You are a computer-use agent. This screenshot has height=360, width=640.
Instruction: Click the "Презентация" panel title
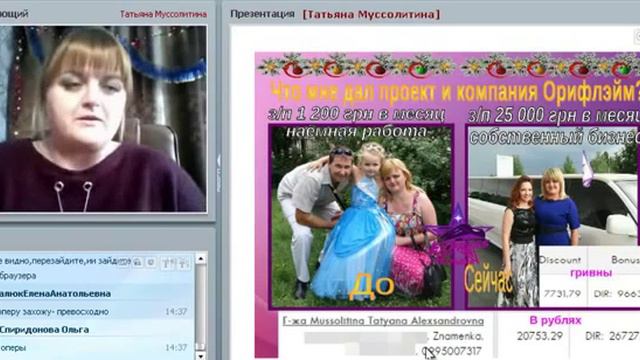[x=262, y=14]
